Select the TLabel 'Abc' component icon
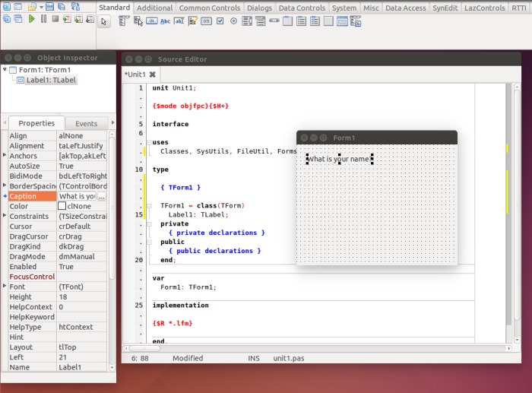Image resolution: width=532 pixels, height=393 pixels. 165,21
